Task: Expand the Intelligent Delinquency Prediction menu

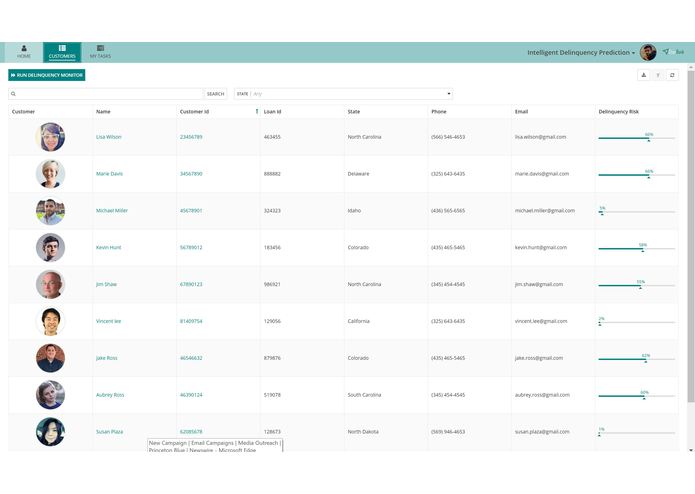Action: (x=581, y=52)
